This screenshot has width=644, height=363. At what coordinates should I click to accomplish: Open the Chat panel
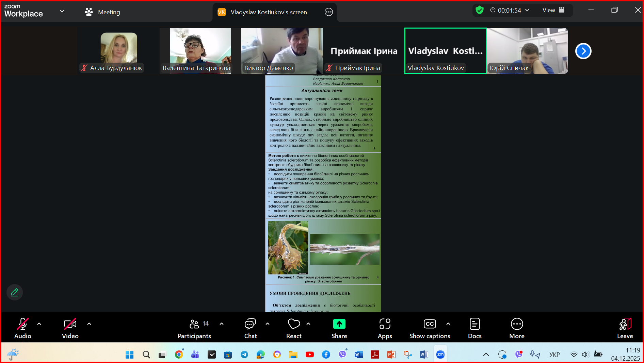pos(250,328)
